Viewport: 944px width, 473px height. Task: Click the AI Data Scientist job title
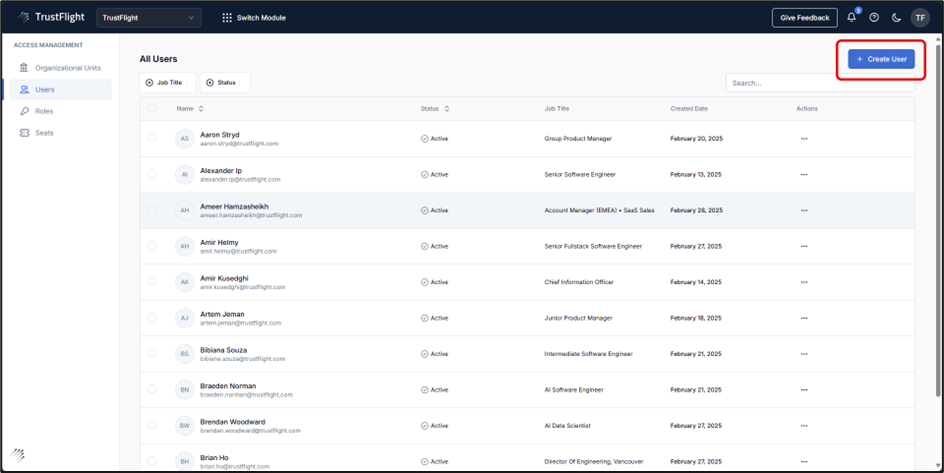tap(567, 425)
